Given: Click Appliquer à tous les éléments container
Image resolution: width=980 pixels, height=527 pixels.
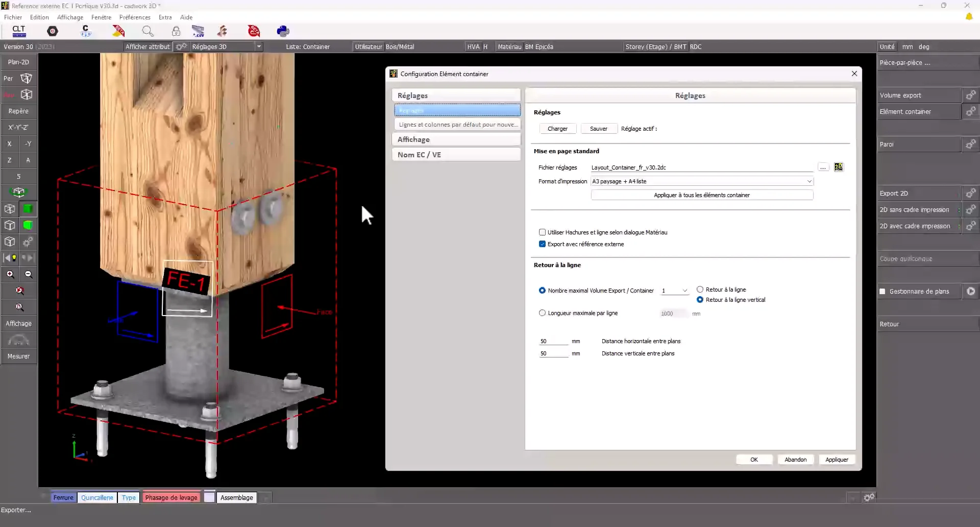Looking at the screenshot, I should tap(702, 195).
